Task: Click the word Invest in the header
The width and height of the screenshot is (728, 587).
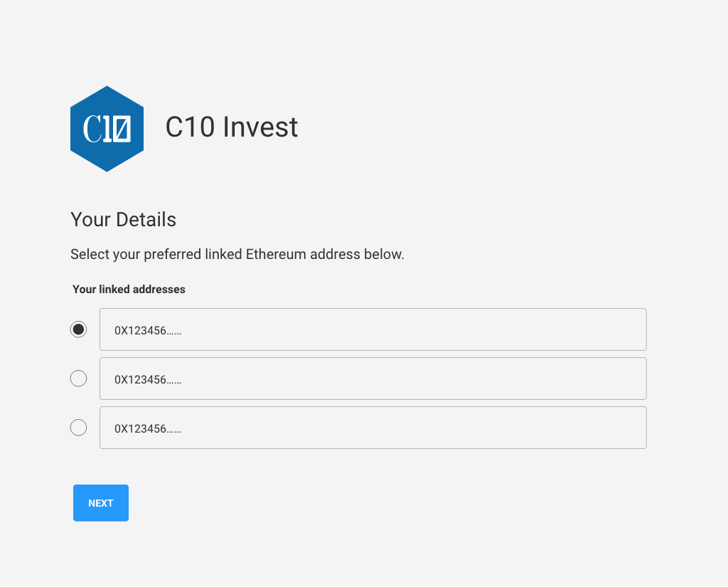Action: click(260, 127)
